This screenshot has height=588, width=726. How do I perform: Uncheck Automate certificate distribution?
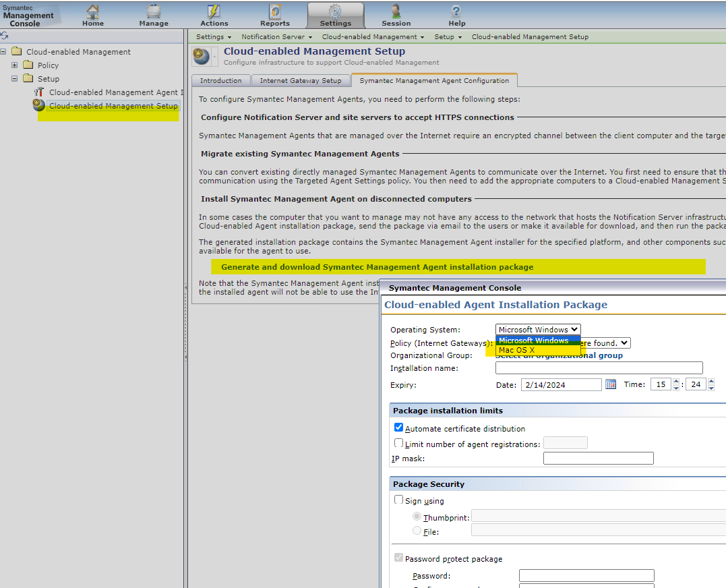[399, 428]
